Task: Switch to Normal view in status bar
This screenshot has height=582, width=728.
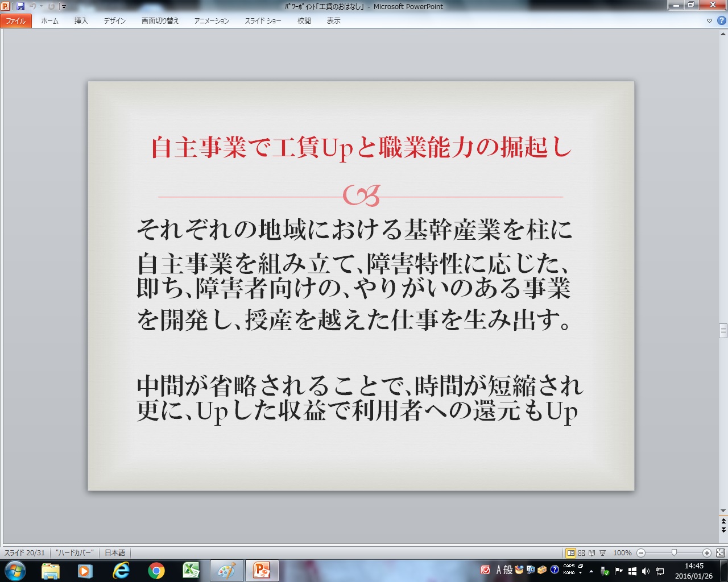Action: 570,552
